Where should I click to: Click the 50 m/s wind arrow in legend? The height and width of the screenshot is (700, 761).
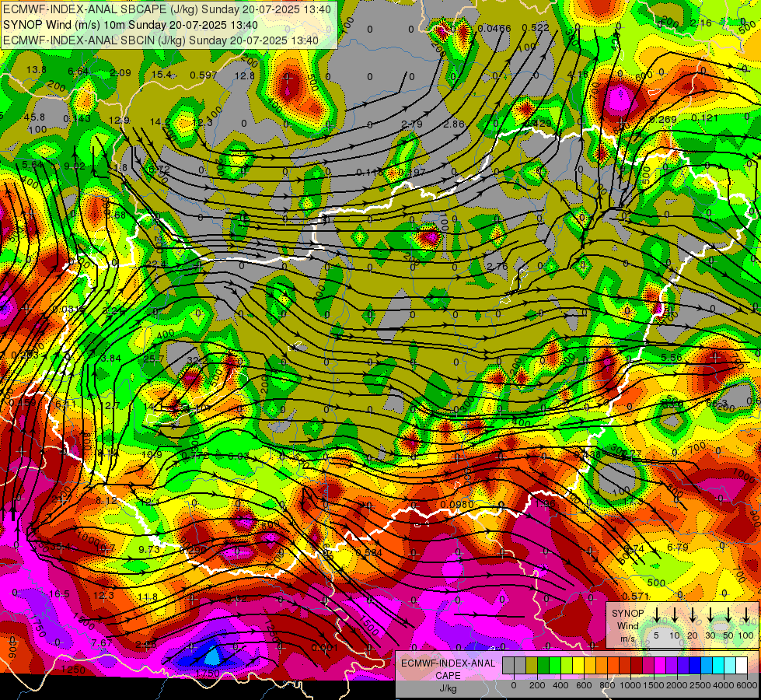(x=728, y=614)
